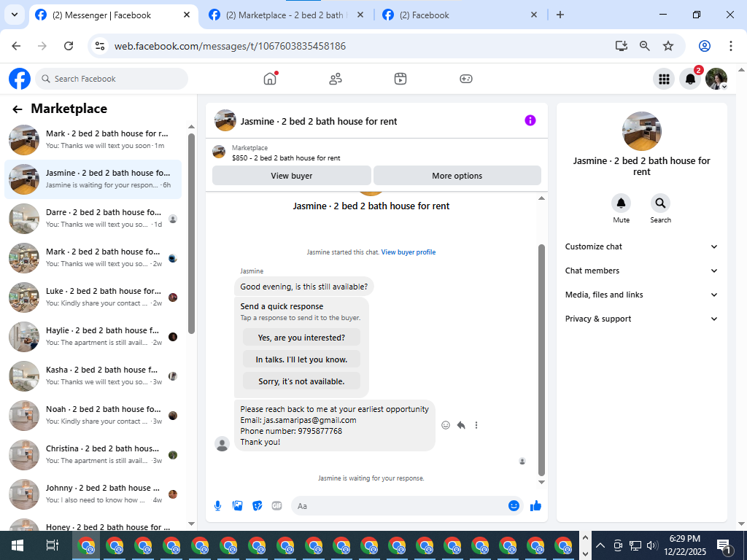Open Luke's 2 bed 2 bath chat
Screen dimensions: 747x560
pyautogui.click(x=93, y=297)
